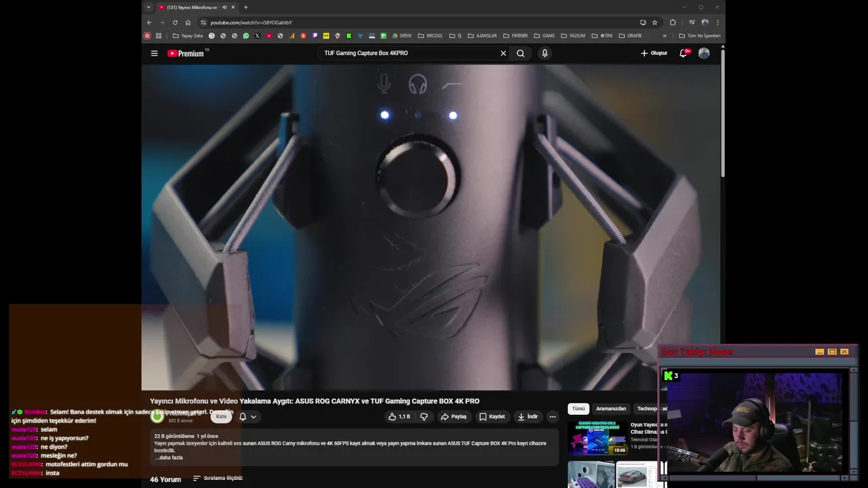Bookmark this page with the star
Viewport: 868px width, 488px height.
coord(654,22)
